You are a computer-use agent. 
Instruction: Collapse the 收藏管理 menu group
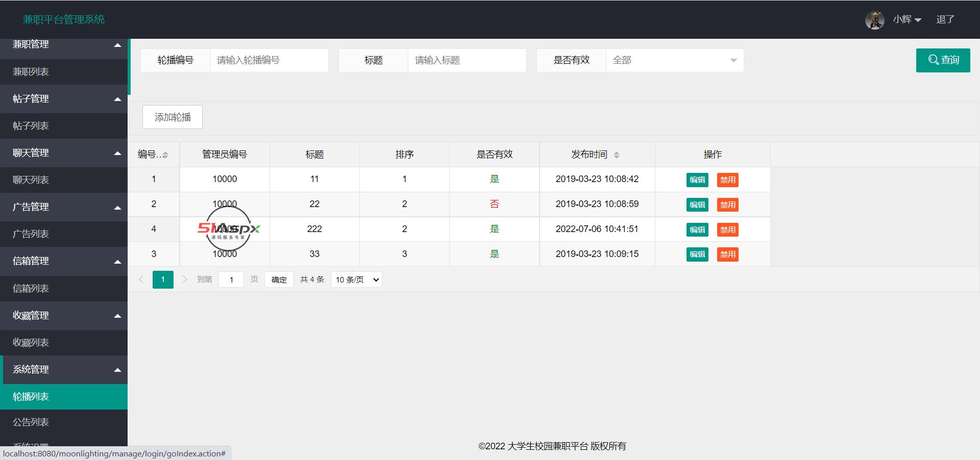point(64,316)
